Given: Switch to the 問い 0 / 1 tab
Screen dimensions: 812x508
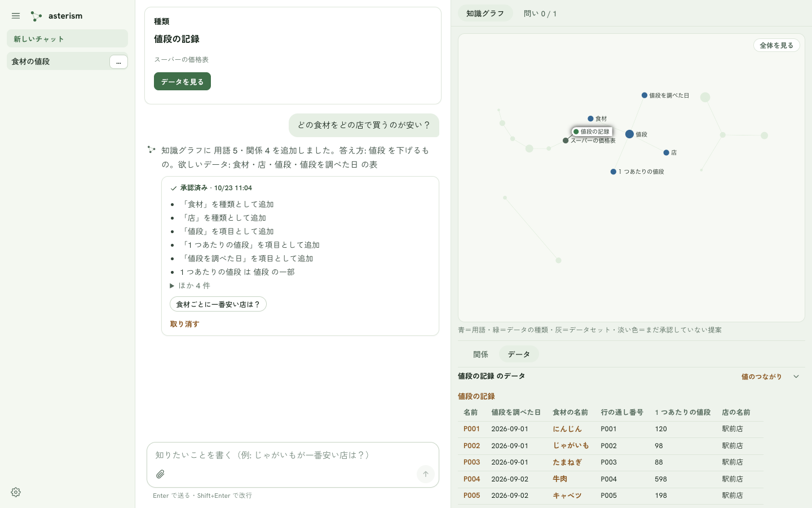Looking at the screenshot, I should [540, 14].
